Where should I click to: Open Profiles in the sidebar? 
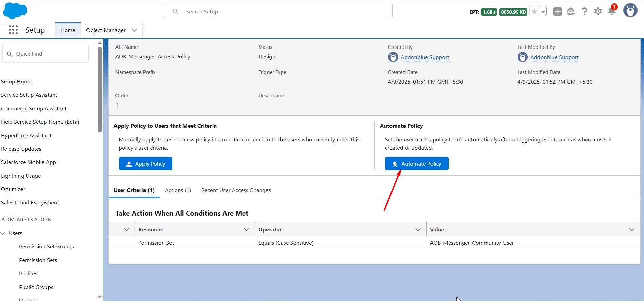28,274
